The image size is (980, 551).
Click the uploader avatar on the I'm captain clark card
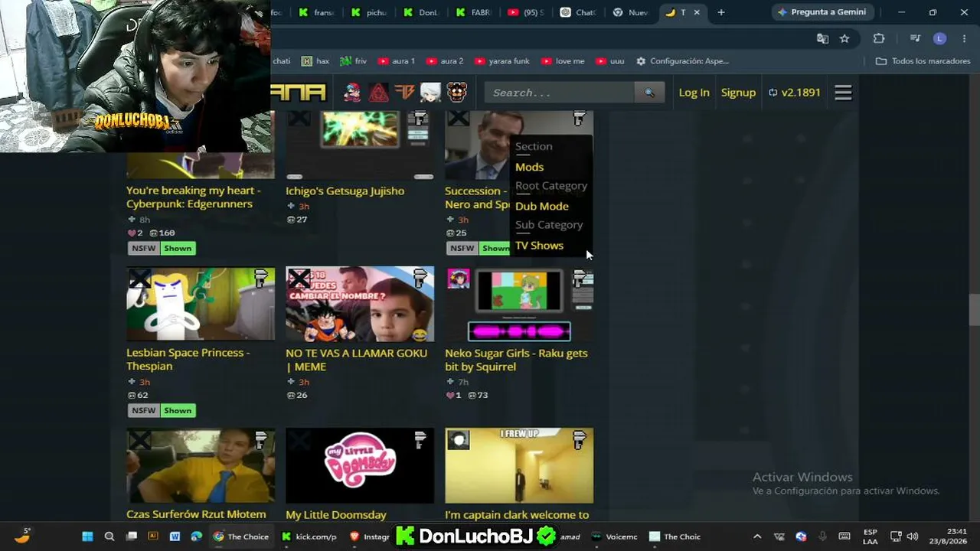click(459, 439)
